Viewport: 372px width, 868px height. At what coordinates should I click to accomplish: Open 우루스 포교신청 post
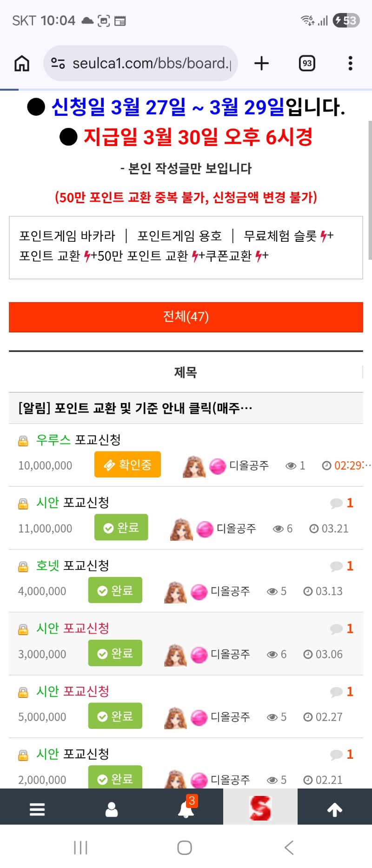point(79,440)
